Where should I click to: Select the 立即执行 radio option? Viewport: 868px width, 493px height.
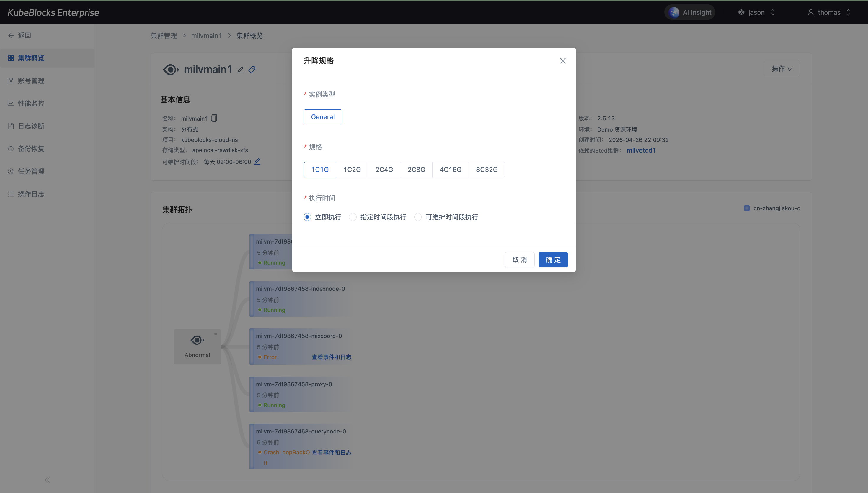[307, 217]
